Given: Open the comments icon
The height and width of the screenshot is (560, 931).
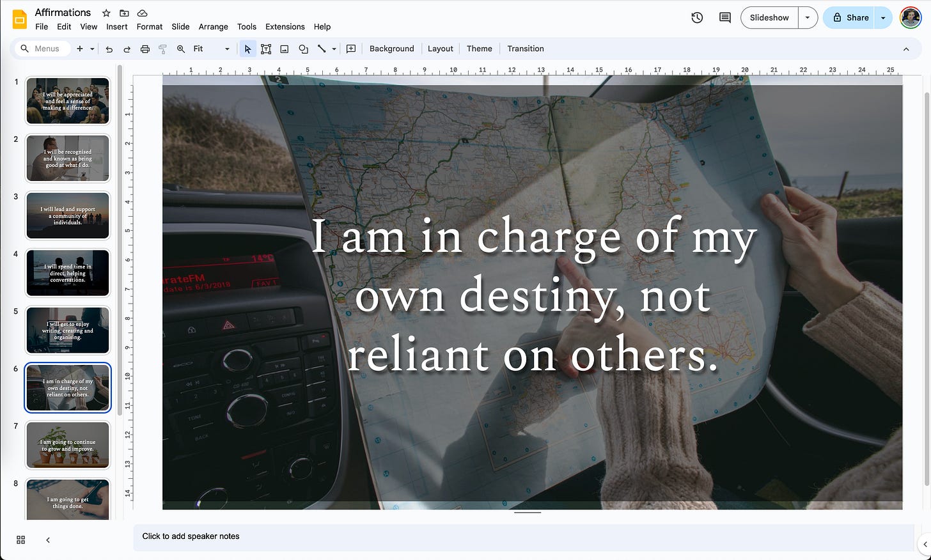Looking at the screenshot, I should 724,18.
